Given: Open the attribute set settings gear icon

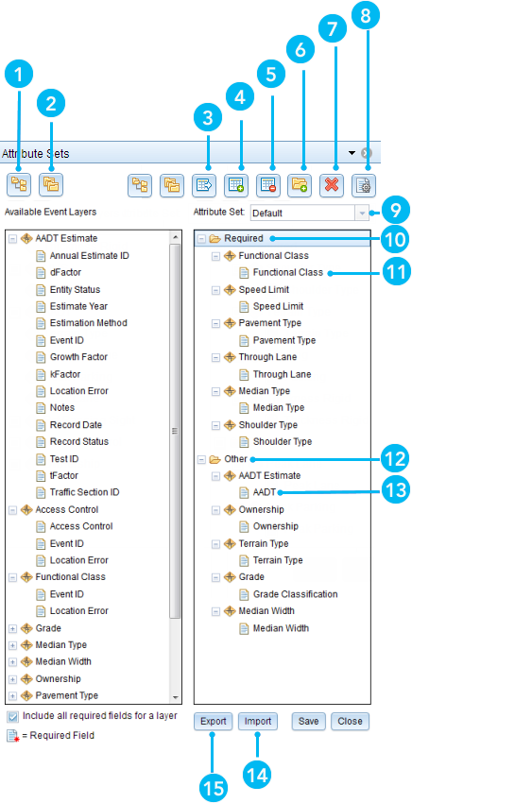Looking at the screenshot, I should click(x=364, y=185).
